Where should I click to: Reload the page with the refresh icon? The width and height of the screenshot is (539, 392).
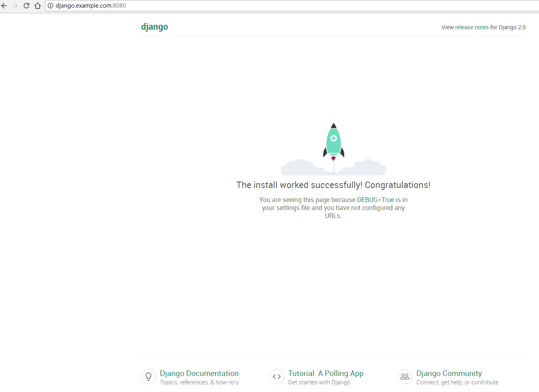[26, 6]
